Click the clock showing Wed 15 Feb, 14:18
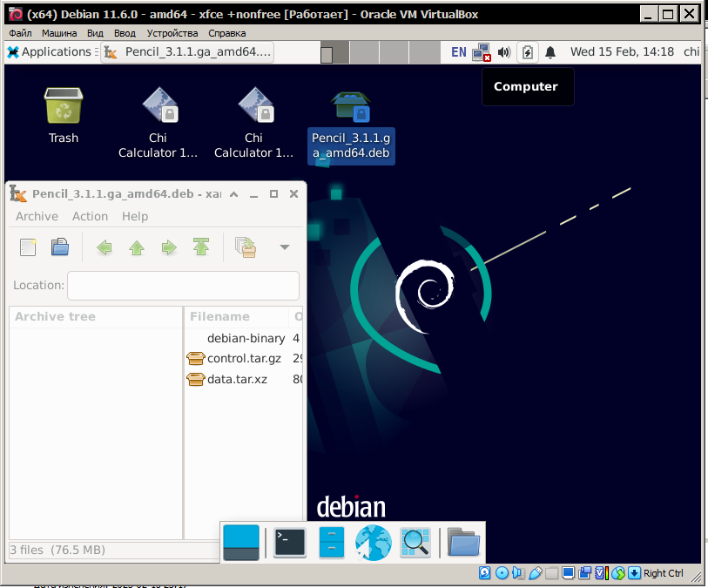This screenshot has width=708, height=588. click(x=622, y=52)
